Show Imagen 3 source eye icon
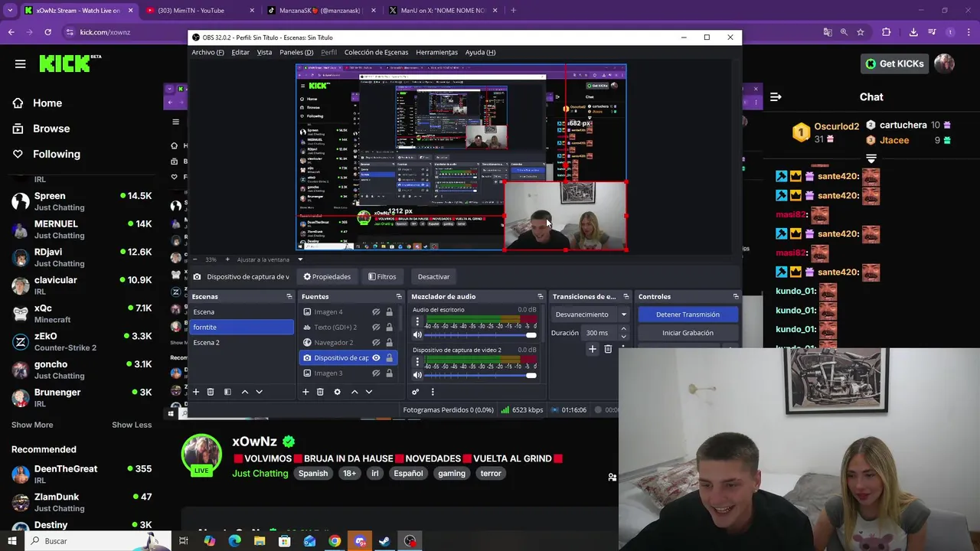The height and width of the screenshot is (551, 980). 376,373
